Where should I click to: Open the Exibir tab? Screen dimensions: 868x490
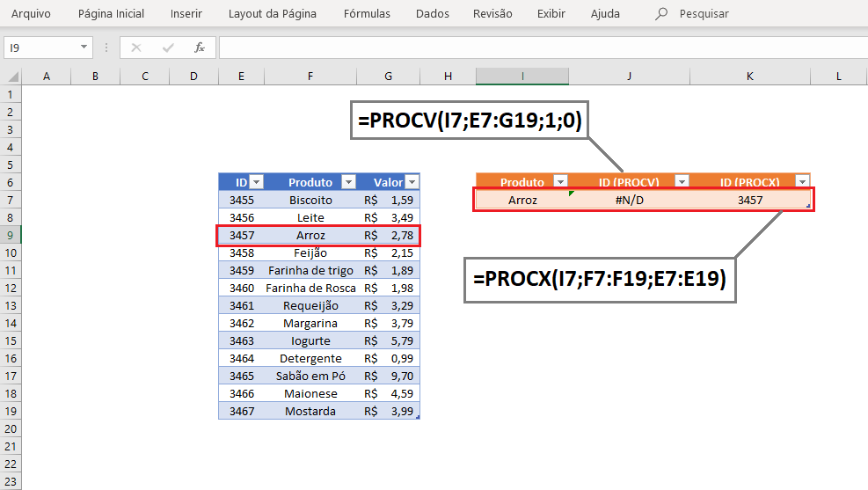[x=551, y=14]
